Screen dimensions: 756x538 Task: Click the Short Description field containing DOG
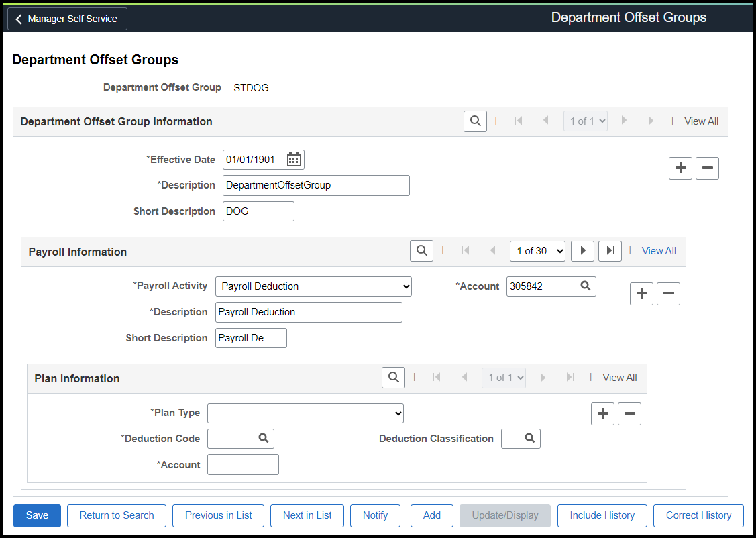click(258, 211)
